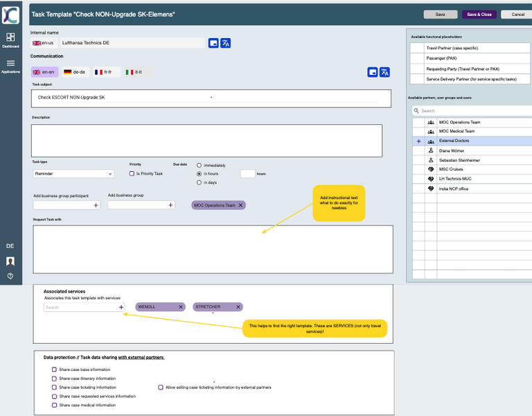Viewport: 532px width, 416px height.
Task: Click the Save & Close button
Action: [x=479, y=15]
